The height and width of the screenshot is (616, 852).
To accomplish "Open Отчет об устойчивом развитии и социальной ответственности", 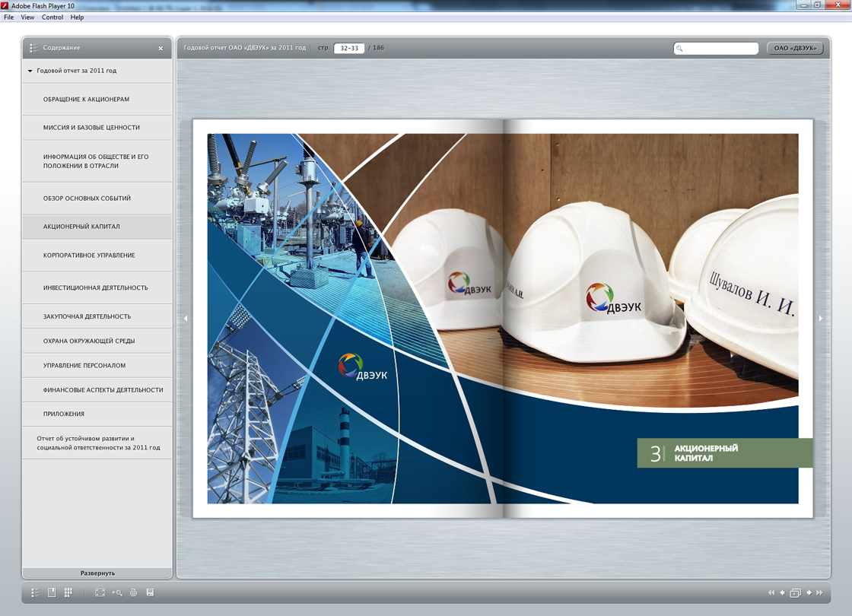I will tap(97, 443).
